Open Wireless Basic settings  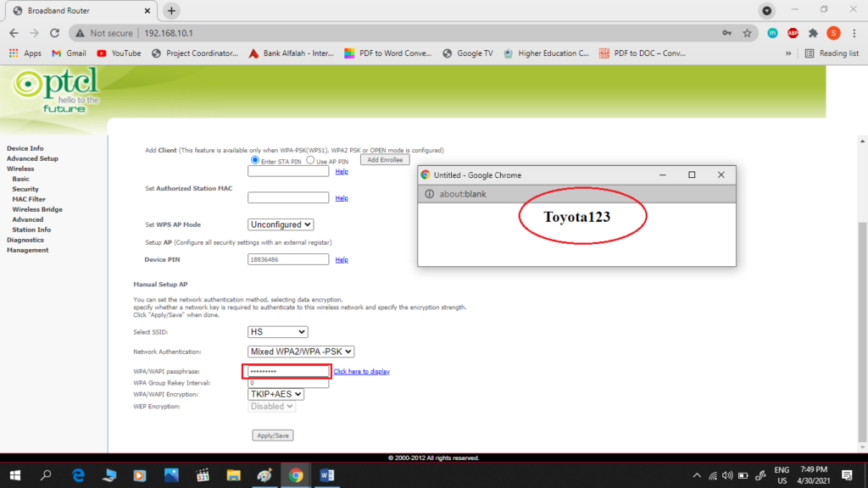point(20,179)
